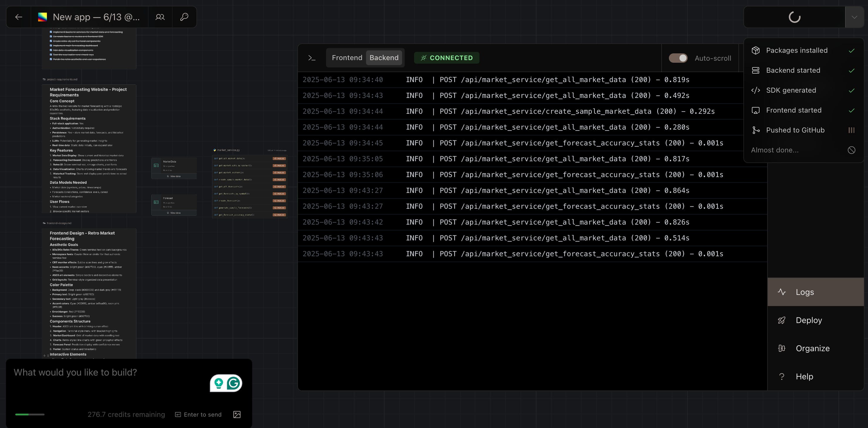Screen dimensions: 868x428
Task: Uncheck 'Polish the retro aesthetic' checkbox
Action: click(x=51, y=59)
